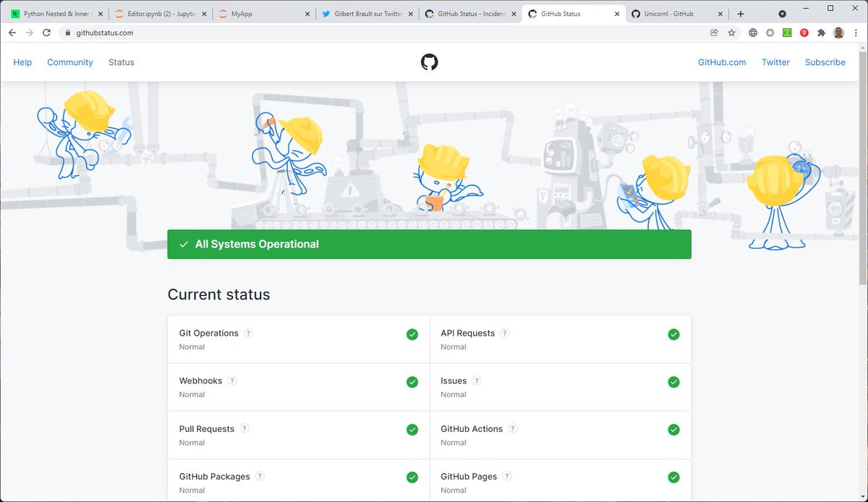Image resolution: width=868 pixels, height=502 pixels.
Task: Click the help question mark beside Pull Requests
Action: pos(244,429)
